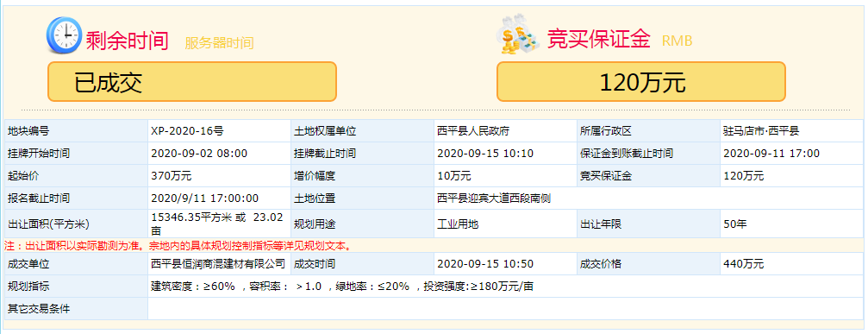Click the final price 440万元
The height and width of the screenshot is (334, 868).
click(744, 263)
